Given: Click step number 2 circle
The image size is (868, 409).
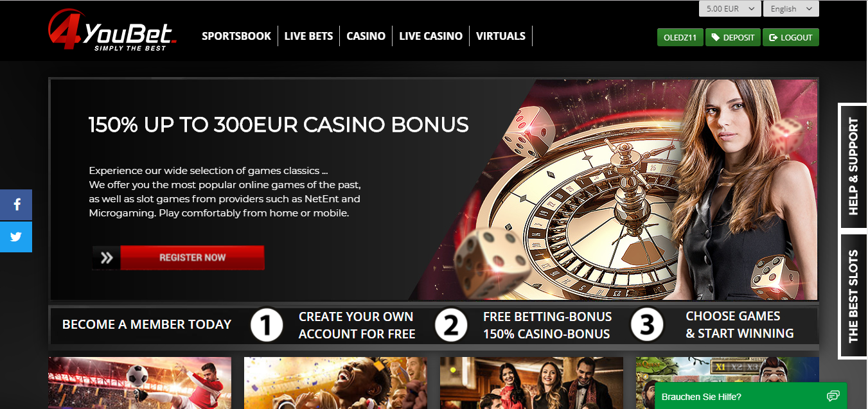Looking at the screenshot, I should tap(451, 326).
